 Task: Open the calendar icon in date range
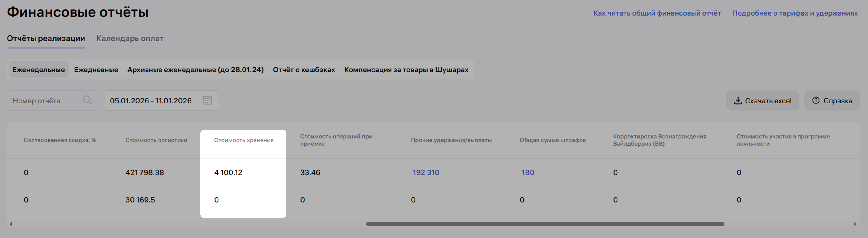tap(207, 100)
